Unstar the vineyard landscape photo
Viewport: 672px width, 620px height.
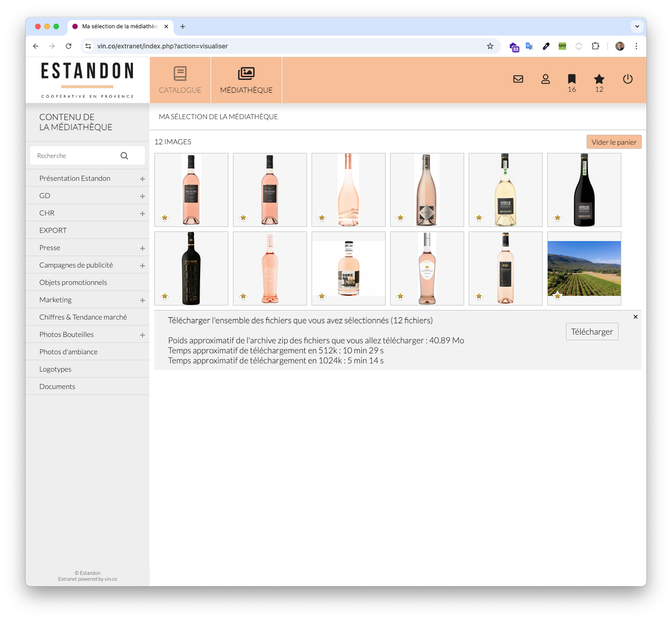[x=558, y=296]
